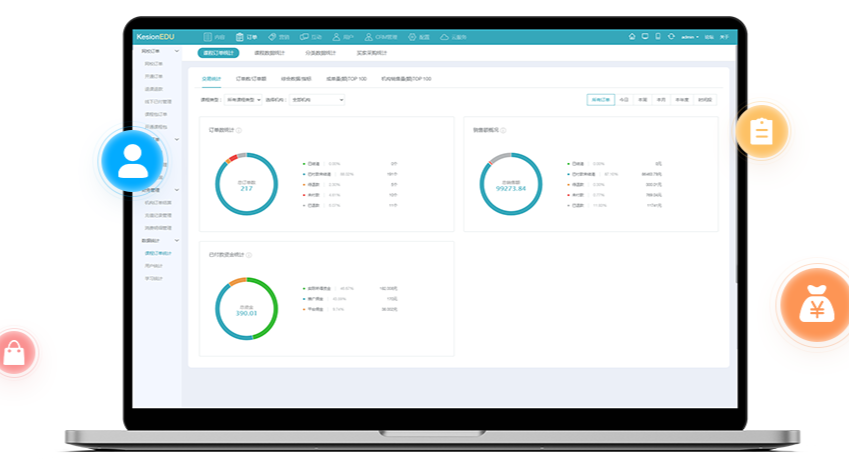Image resolution: width=849 pixels, height=472 pixels.
Task: Click the pink shopping bag icon
Action: point(14,353)
